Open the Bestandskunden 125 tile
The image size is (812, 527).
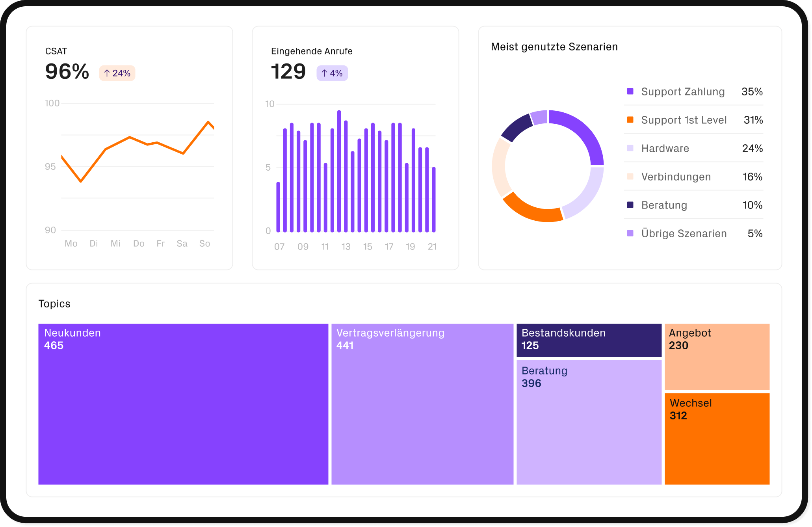(x=589, y=340)
